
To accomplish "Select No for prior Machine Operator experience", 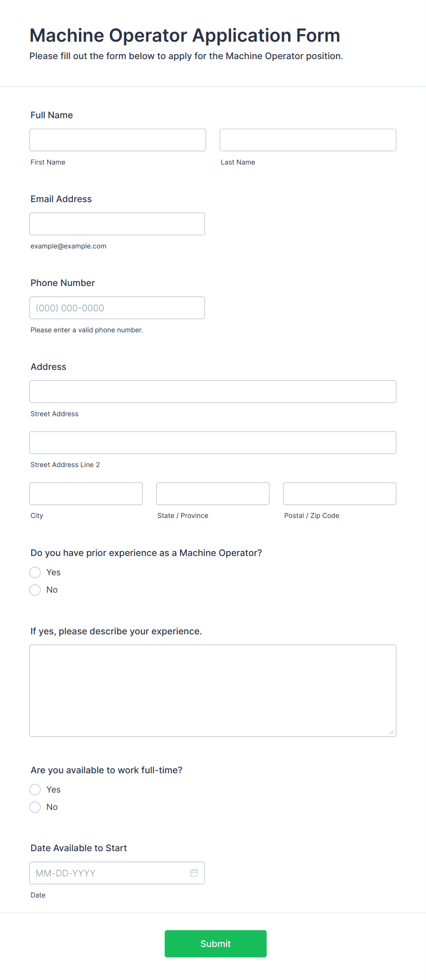I will (x=35, y=590).
